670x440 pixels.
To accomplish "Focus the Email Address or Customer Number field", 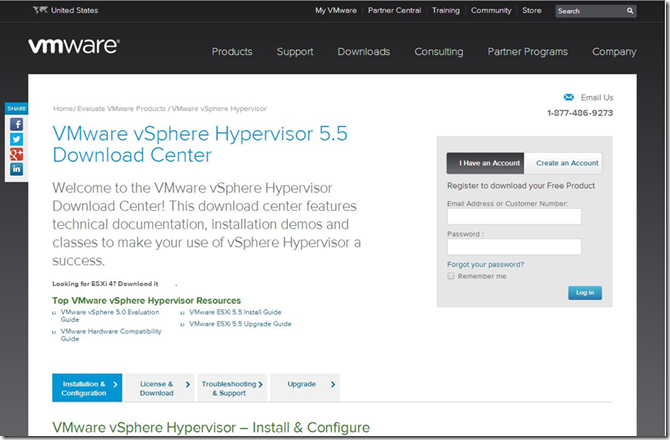I will pos(514,217).
